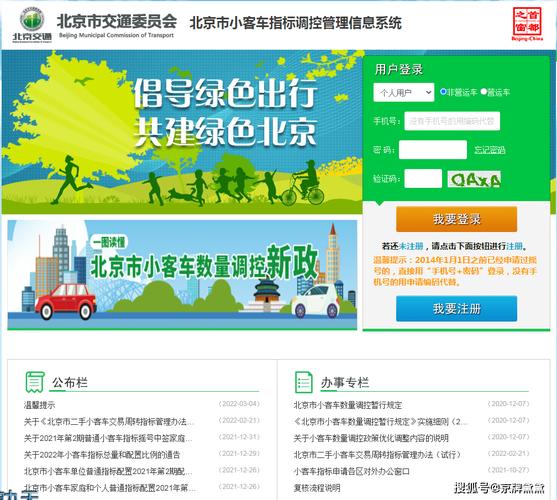Open the 小客车数量调控新政 banner
The image size is (557, 500).
point(182,275)
